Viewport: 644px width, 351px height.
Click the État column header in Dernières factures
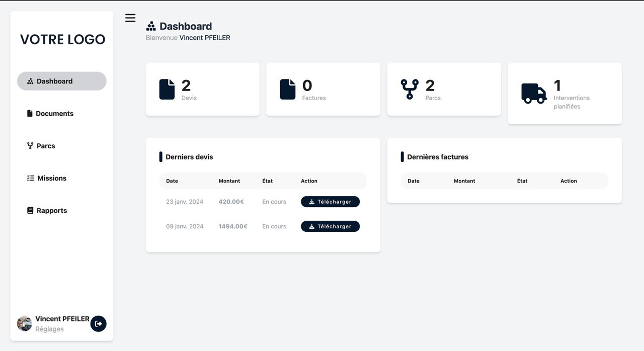click(x=522, y=181)
